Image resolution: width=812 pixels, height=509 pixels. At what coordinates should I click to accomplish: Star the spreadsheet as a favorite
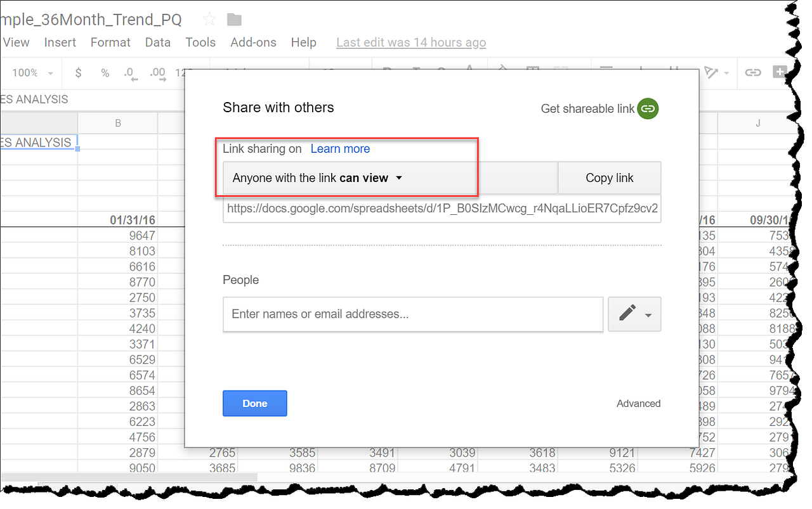click(209, 19)
